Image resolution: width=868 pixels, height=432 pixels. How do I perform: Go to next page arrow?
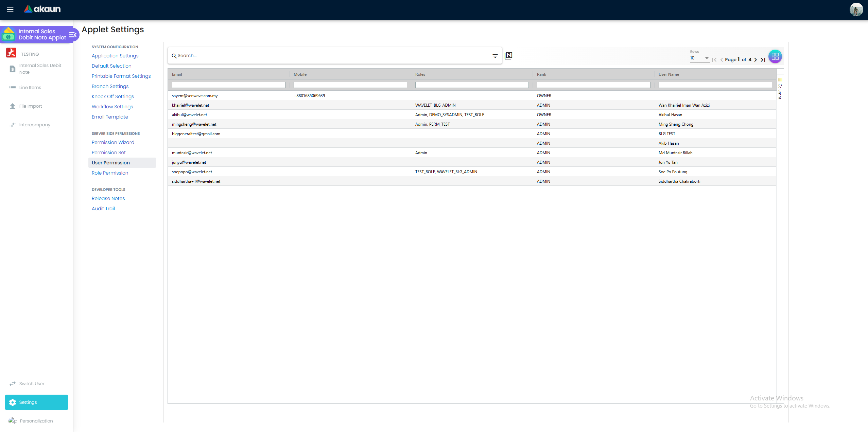756,60
